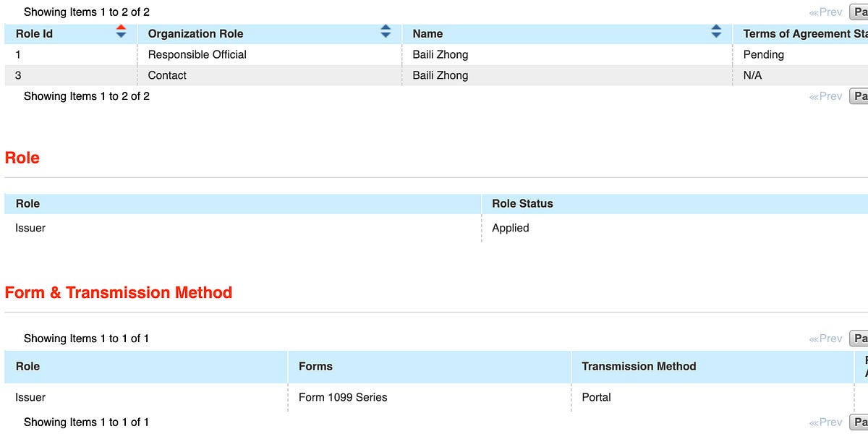Click «Prev below the Form table
The image size is (868, 434).
pyautogui.click(x=827, y=422)
